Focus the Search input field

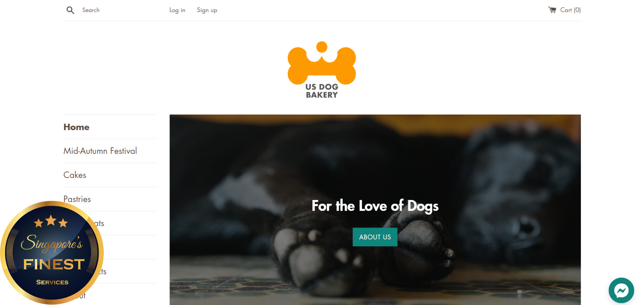(119, 10)
